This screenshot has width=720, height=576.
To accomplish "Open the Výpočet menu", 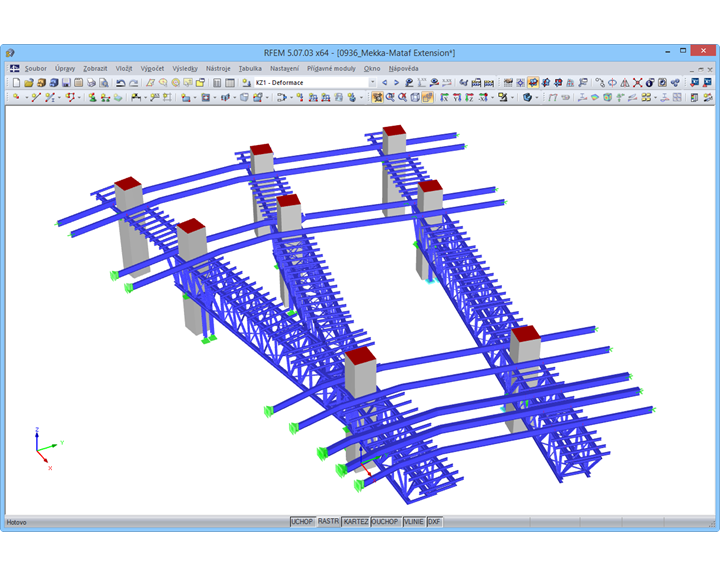I will (152, 68).
